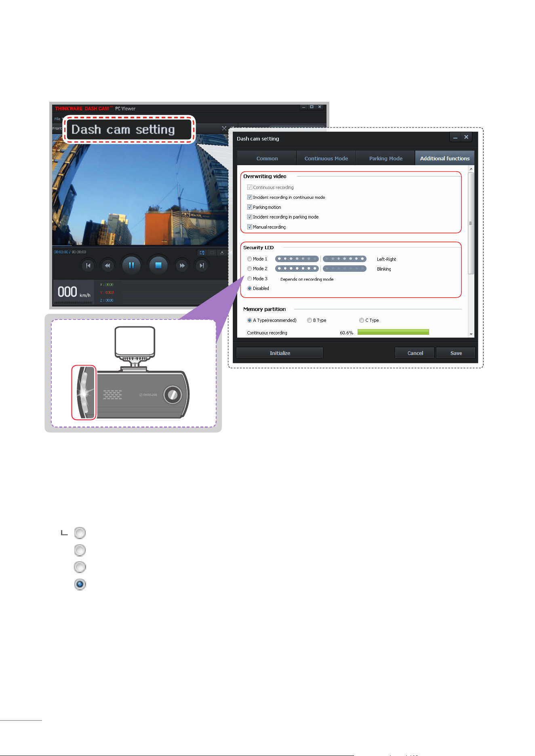
Task: Click the 60.6% continuous recording value
Action: point(346,333)
